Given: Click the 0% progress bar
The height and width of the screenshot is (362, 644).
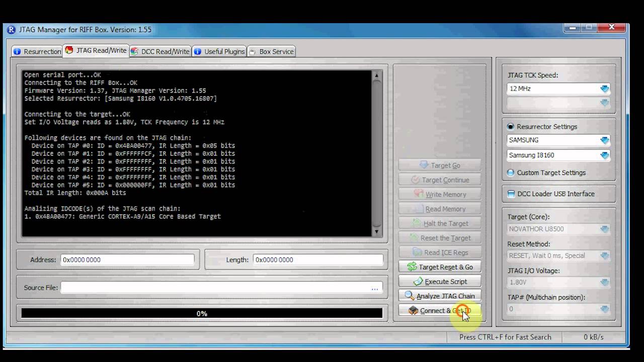Looking at the screenshot, I should [202, 313].
